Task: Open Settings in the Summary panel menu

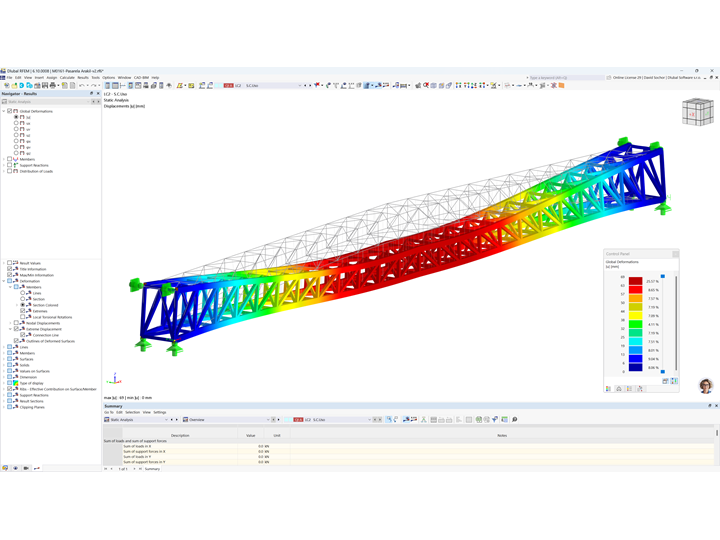Action: (x=159, y=412)
